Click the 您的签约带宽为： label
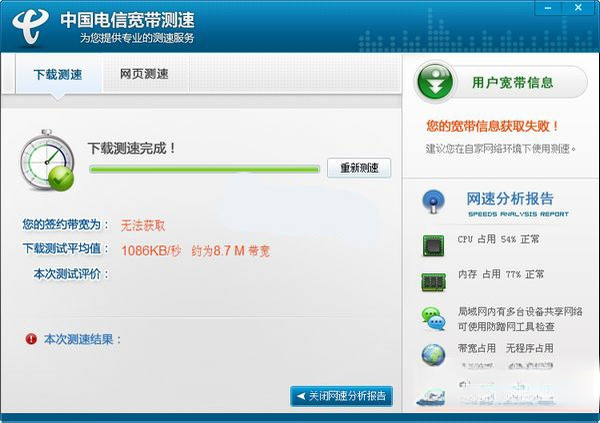This screenshot has height=423, width=600. point(65,224)
